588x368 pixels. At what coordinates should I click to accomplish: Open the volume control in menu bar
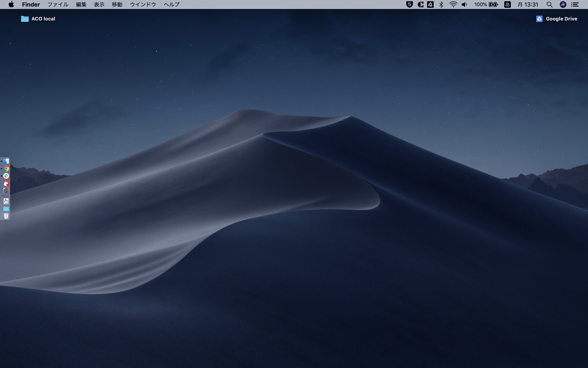pyautogui.click(x=464, y=4)
